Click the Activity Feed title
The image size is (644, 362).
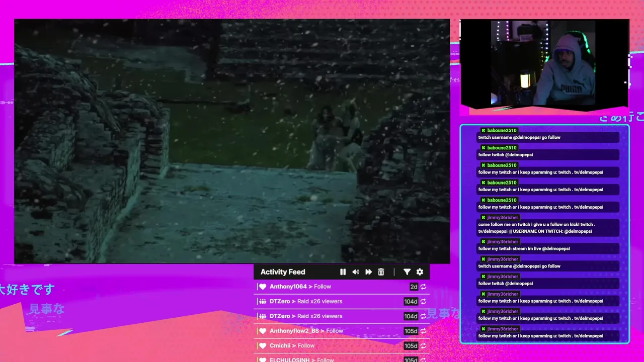[283, 272]
